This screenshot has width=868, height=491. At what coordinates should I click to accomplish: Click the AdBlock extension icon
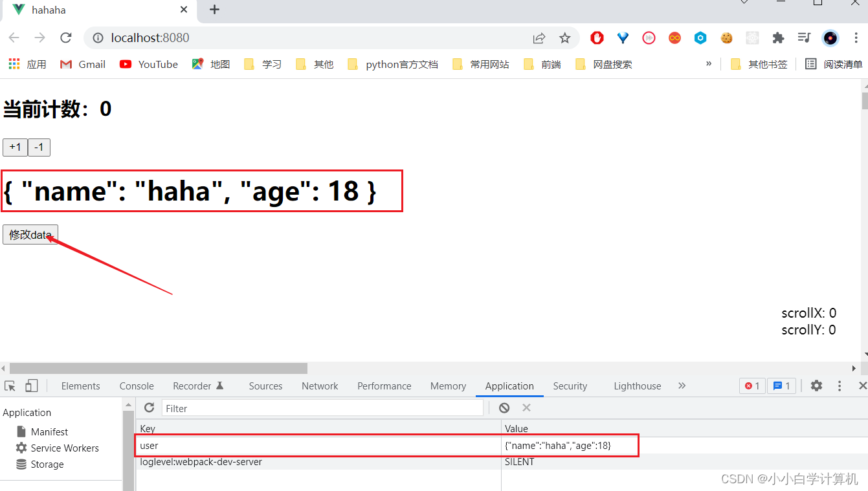coord(597,38)
